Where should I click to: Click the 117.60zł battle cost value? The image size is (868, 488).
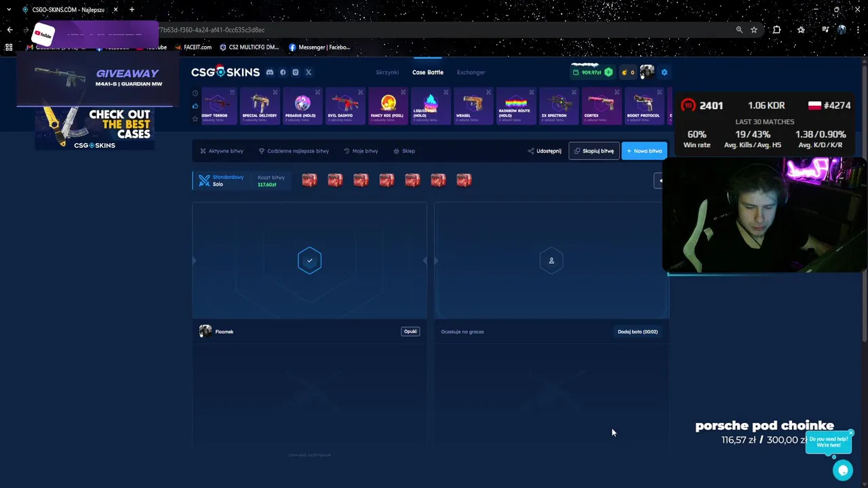tap(267, 184)
